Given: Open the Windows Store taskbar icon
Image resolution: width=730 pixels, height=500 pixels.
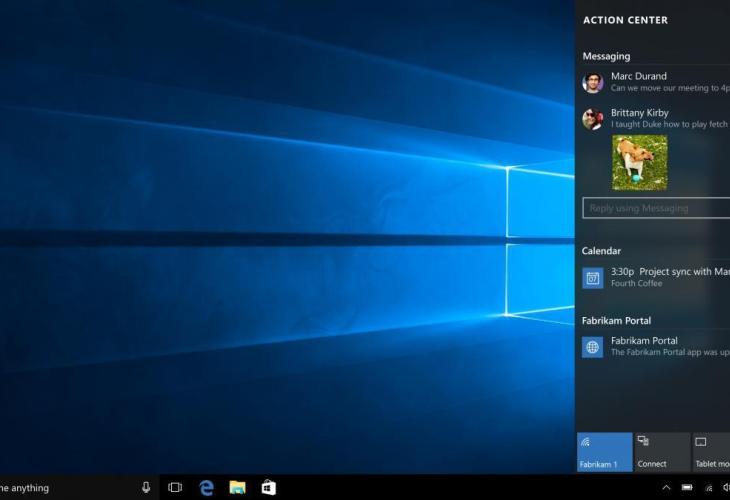Looking at the screenshot, I should (x=268, y=488).
